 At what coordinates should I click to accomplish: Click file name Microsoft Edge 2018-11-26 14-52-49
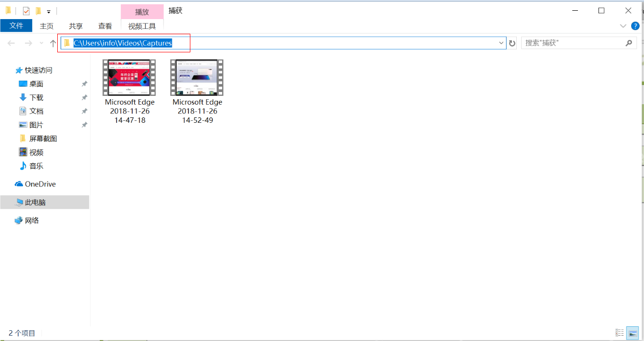click(197, 111)
